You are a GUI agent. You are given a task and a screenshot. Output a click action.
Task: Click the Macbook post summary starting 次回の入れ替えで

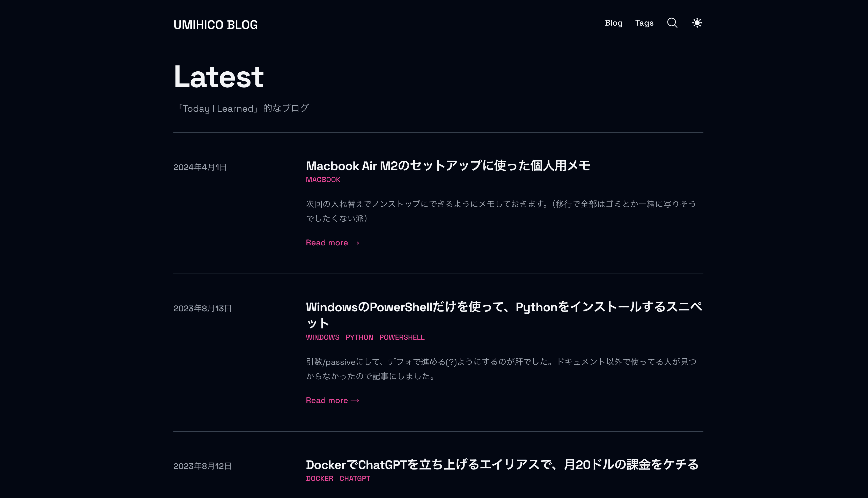[x=501, y=211]
